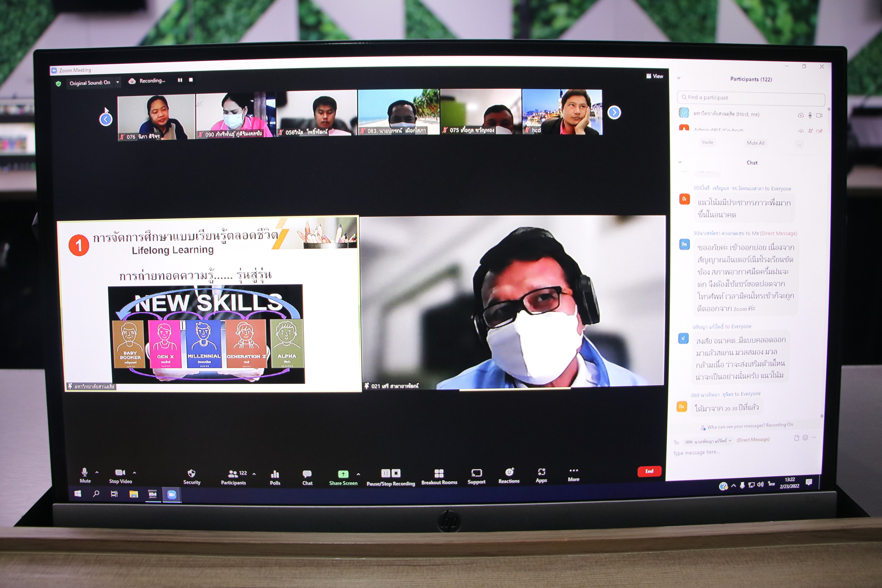The width and height of the screenshot is (882, 588).
Task: Open the Security shield icon
Action: click(x=191, y=473)
